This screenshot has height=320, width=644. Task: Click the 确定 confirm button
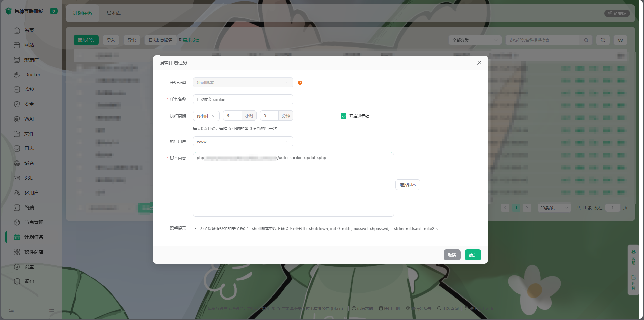[x=473, y=255]
